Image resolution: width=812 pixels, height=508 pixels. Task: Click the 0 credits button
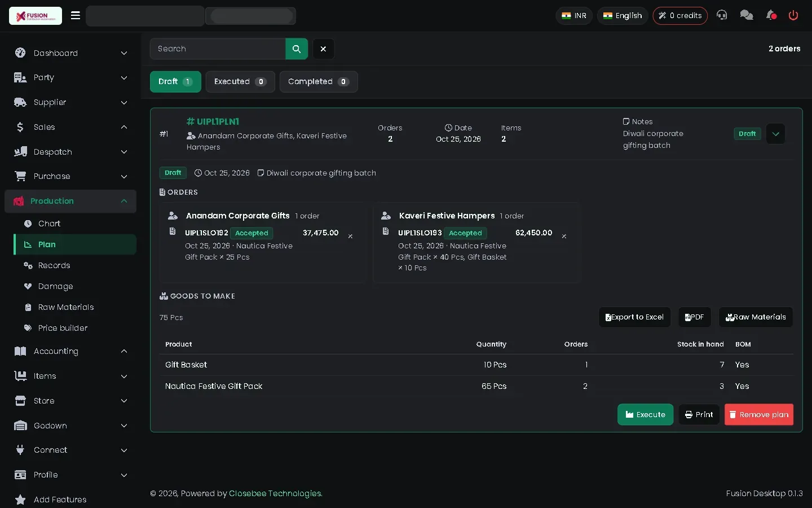click(680, 16)
